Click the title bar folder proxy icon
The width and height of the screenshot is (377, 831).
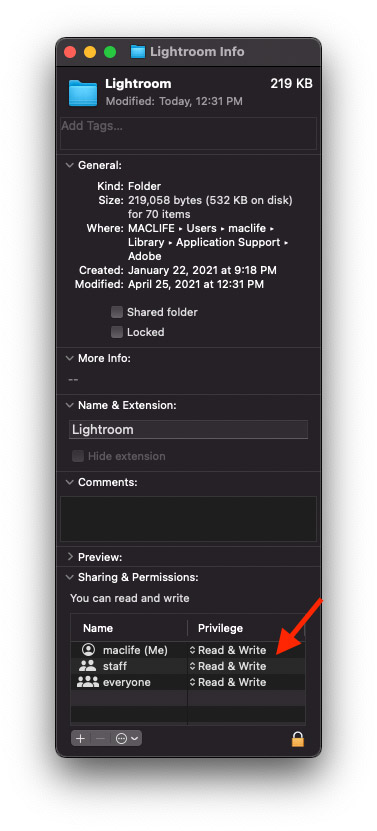(x=138, y=52)
